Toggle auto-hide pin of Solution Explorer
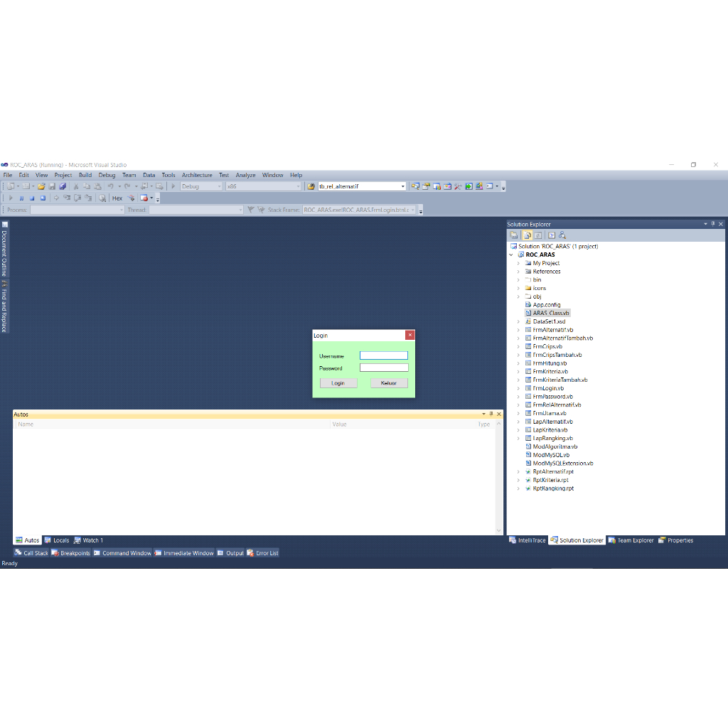The image size is (728, 728). (x=713, y=224)
